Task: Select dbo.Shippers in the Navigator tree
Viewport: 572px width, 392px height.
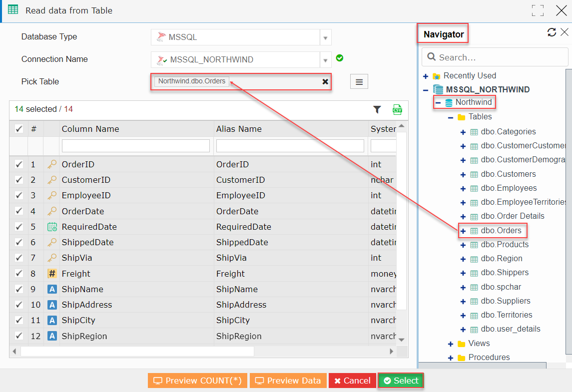Action: [505, 273]
